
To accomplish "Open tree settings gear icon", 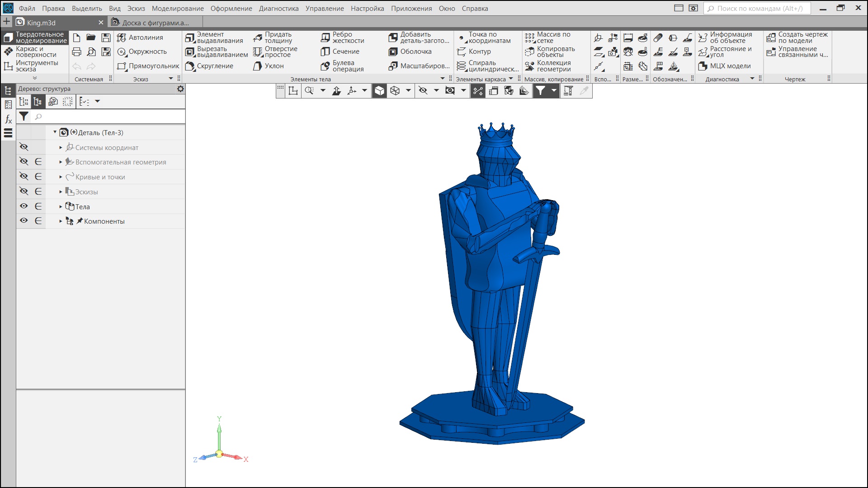I will click(180, 89).
